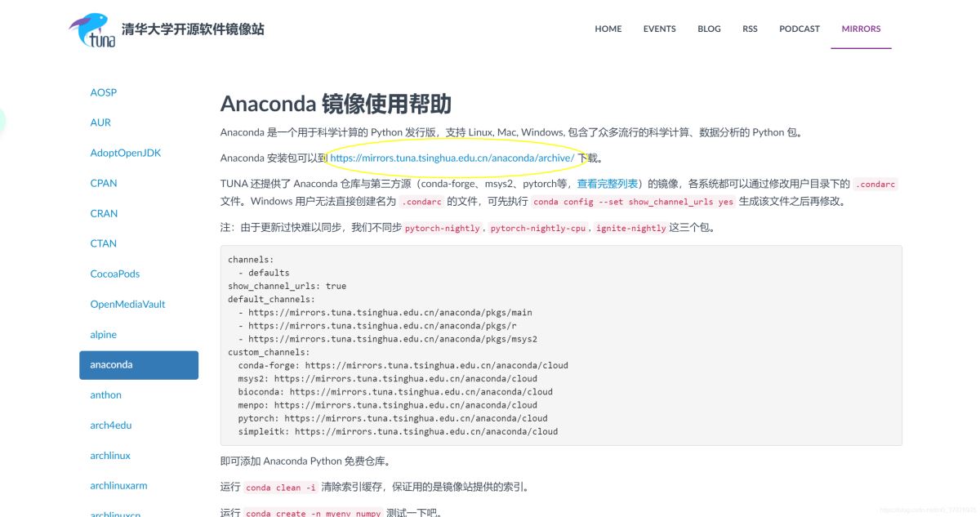Switch to the EVENTS page
This screenshot has height=517, width=980.
659,29
